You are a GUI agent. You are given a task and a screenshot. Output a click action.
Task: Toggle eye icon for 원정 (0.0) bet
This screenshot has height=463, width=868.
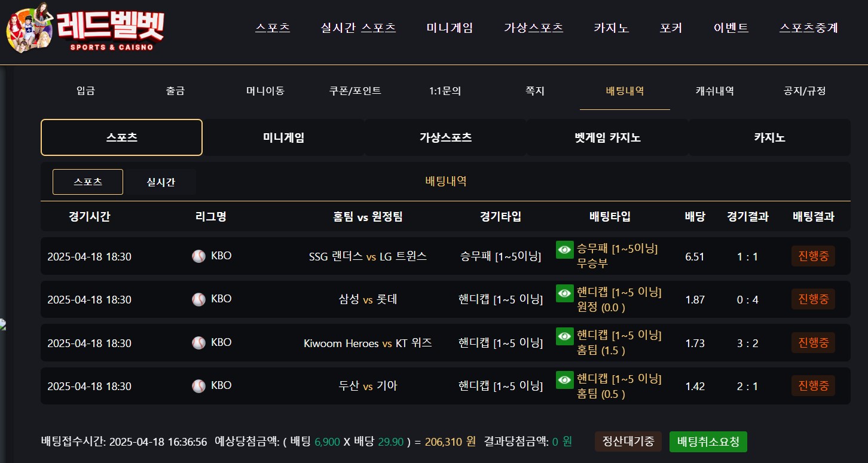[564, 293]
